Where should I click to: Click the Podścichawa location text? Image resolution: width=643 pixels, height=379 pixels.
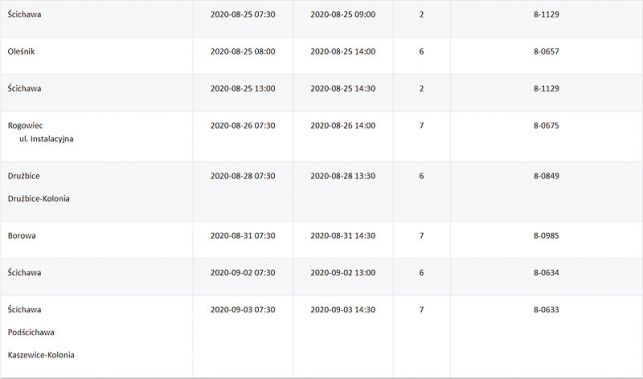pos(31,332)
